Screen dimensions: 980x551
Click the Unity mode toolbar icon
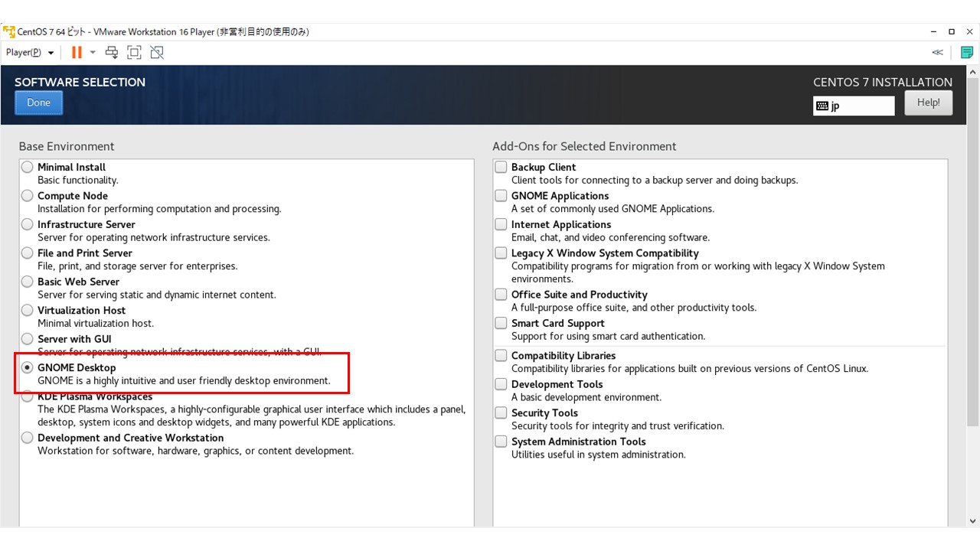tap(157, 52)
